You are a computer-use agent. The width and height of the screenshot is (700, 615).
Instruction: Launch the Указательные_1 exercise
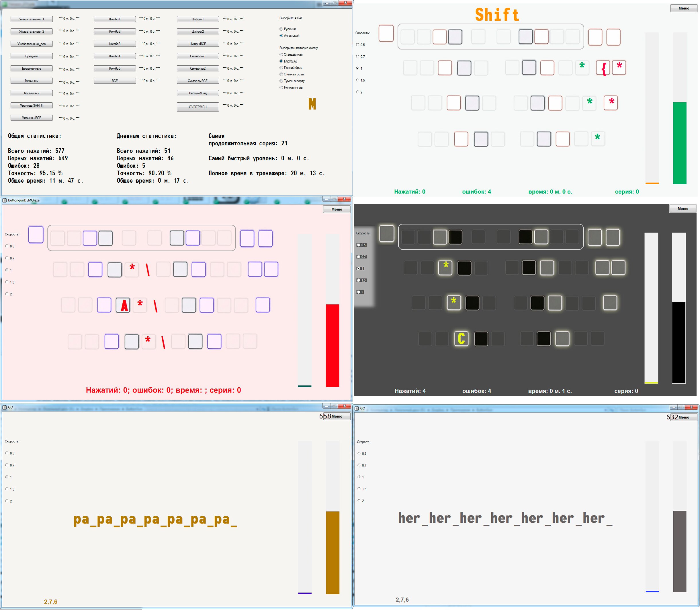[32, 19]
